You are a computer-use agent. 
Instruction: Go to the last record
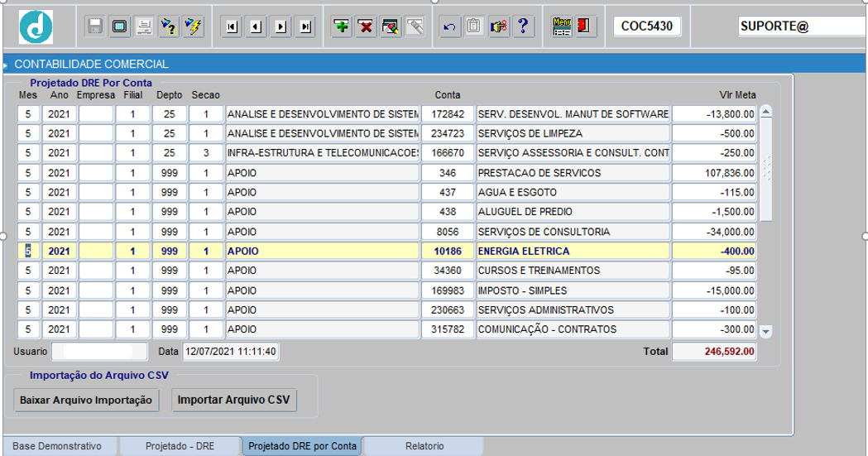(305, 26)
